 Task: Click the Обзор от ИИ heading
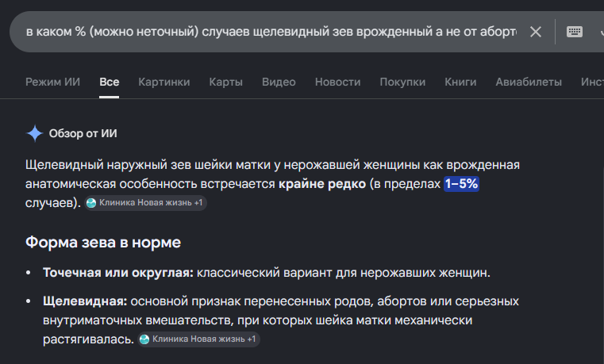[x=83, y=133]
